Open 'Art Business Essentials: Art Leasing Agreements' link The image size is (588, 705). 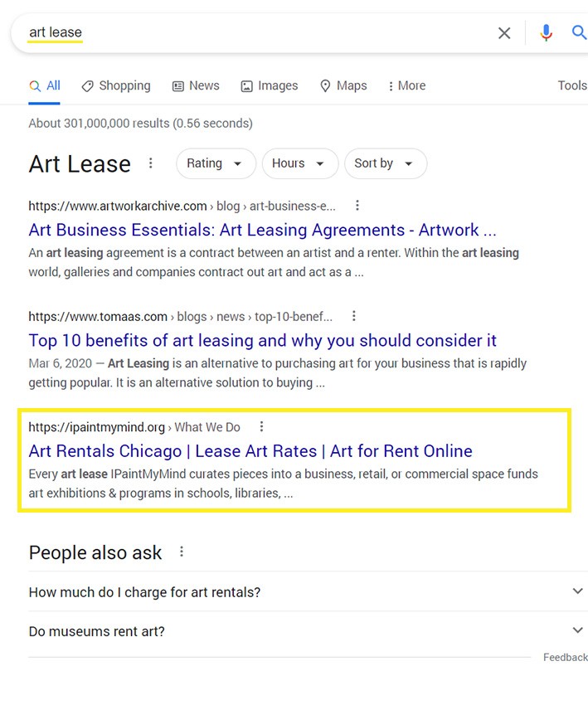click(262, 231)
